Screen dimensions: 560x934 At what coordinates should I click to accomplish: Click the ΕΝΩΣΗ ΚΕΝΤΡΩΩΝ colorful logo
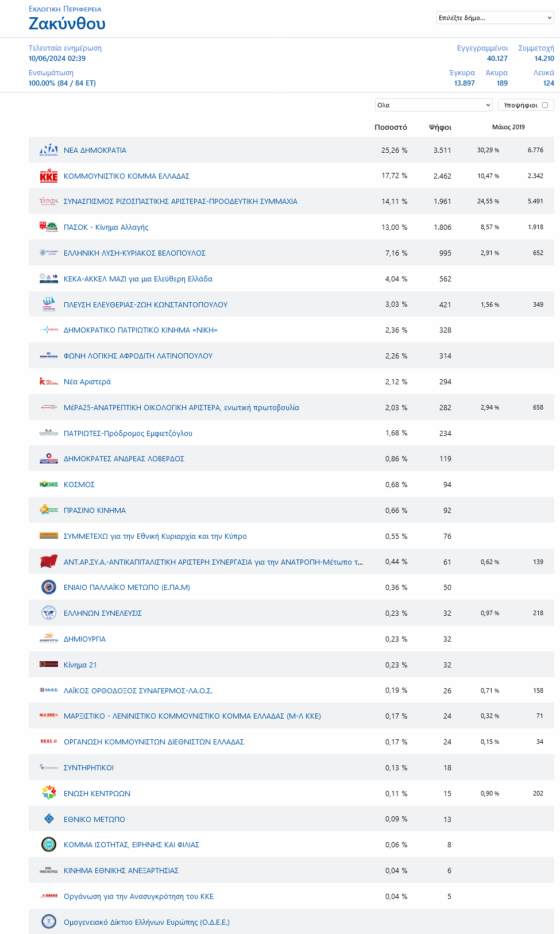49,793
